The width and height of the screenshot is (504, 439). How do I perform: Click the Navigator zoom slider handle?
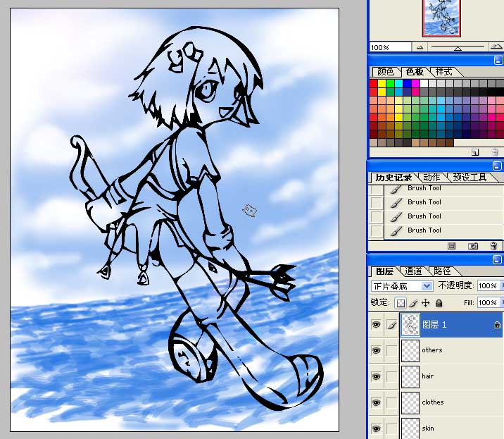coord(458,49)
